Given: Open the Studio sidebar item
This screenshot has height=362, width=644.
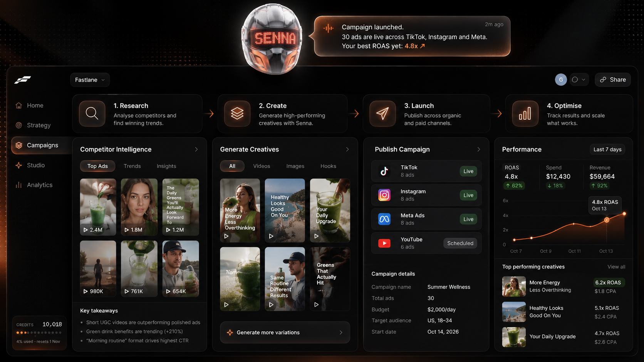Looking at the screenshot, I should tap(30, 165).
